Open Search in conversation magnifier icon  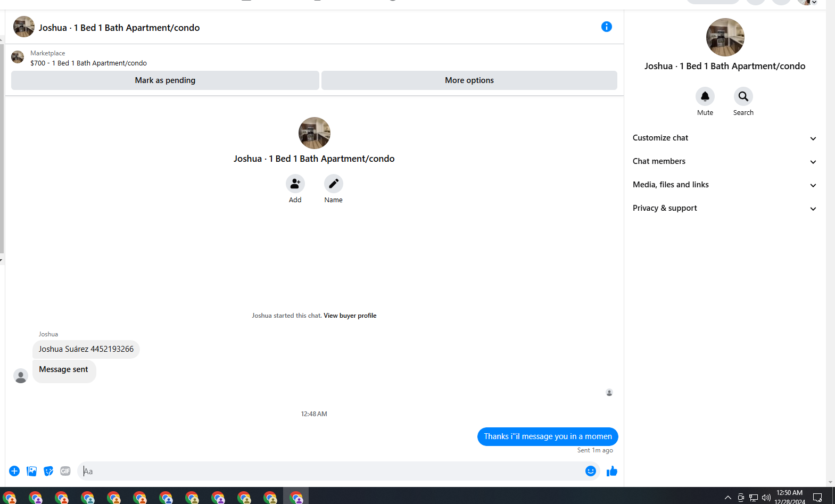pyautogui.click(x=743, y=96)
